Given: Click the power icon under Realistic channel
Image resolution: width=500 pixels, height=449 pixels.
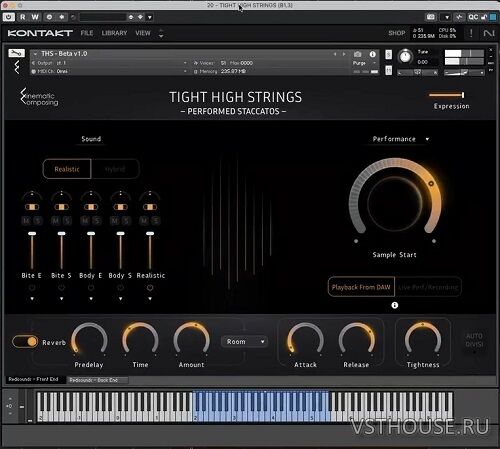Looking at the screenshot, I should [150, 287].
